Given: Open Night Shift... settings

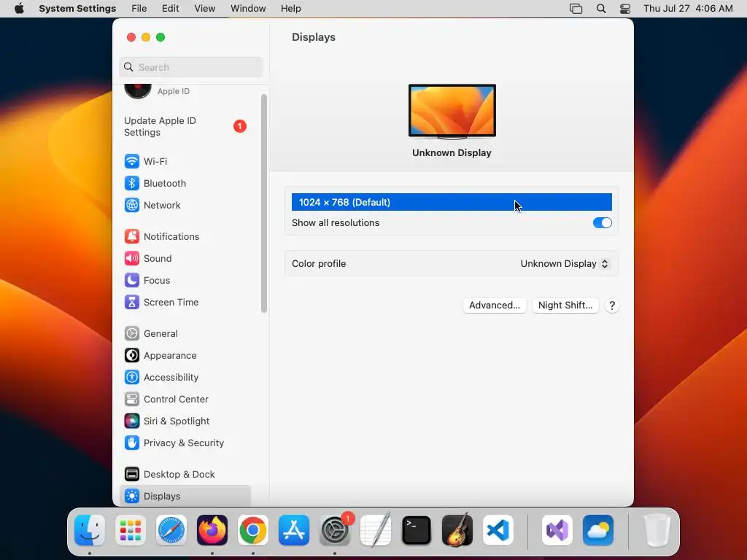Looking at the screenshot, I should [565, 306].
